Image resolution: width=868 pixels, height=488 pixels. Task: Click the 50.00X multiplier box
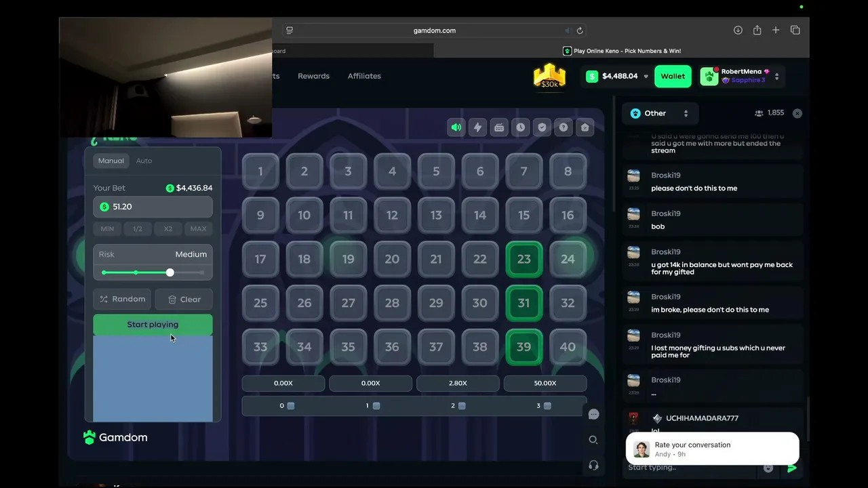coord(545,383)
